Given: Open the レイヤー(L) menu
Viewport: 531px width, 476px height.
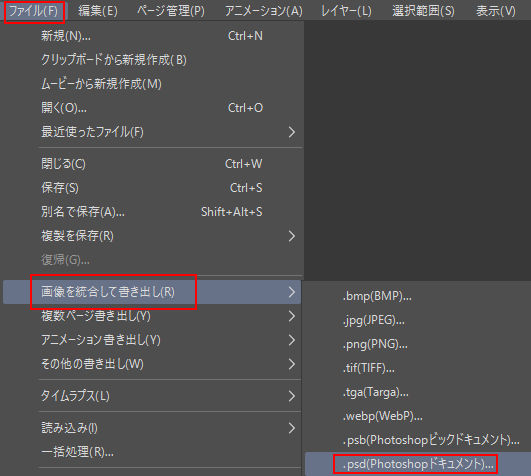Looking at the screenshot, I should coord(346,11).
